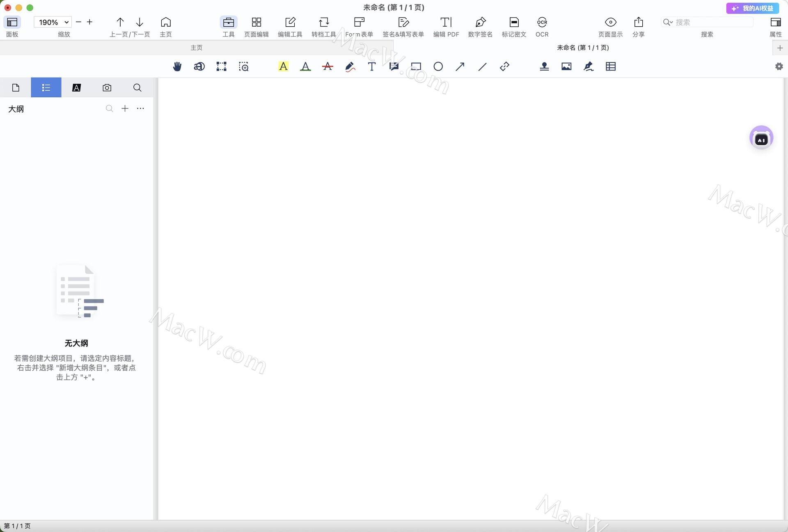788x532 pixels.
Task: Select the signature pen tool
Action: click(589, 66)
